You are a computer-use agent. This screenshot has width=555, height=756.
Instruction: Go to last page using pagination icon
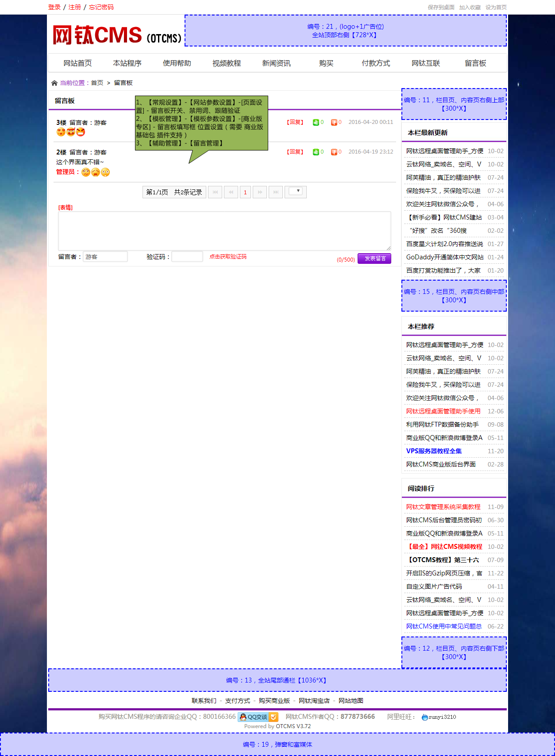point(276,192)
